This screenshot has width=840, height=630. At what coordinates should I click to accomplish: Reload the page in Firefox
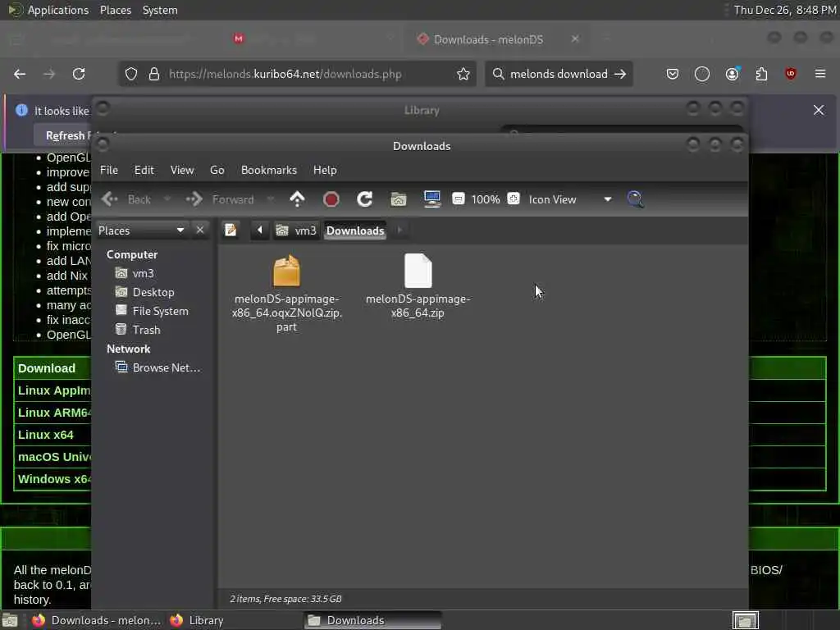[79, 74]
